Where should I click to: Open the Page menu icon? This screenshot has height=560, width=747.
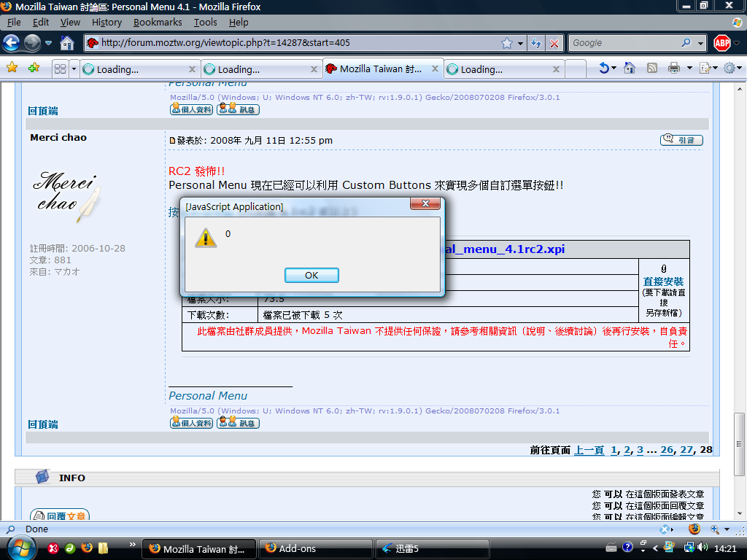(705, 68)
